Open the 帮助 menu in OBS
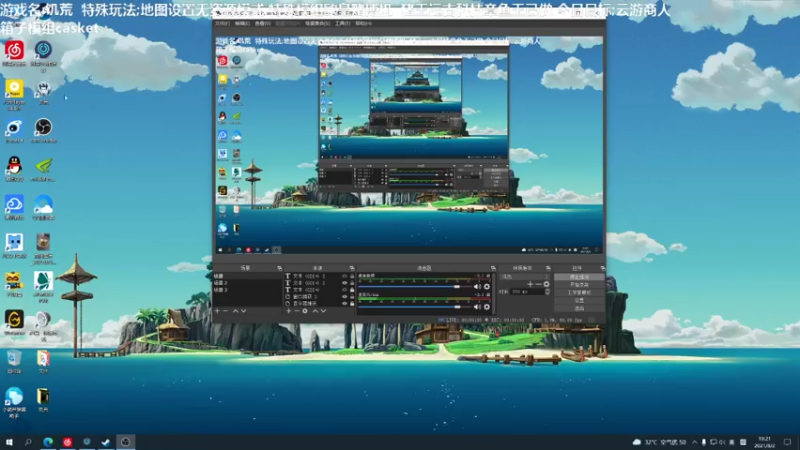 (363, 23)
